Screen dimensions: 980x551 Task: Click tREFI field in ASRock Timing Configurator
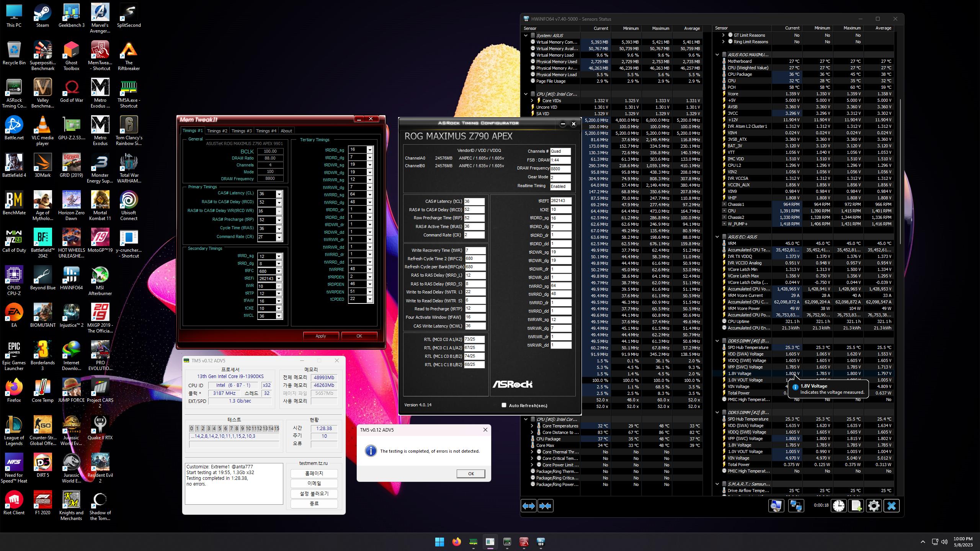point(560,201)
